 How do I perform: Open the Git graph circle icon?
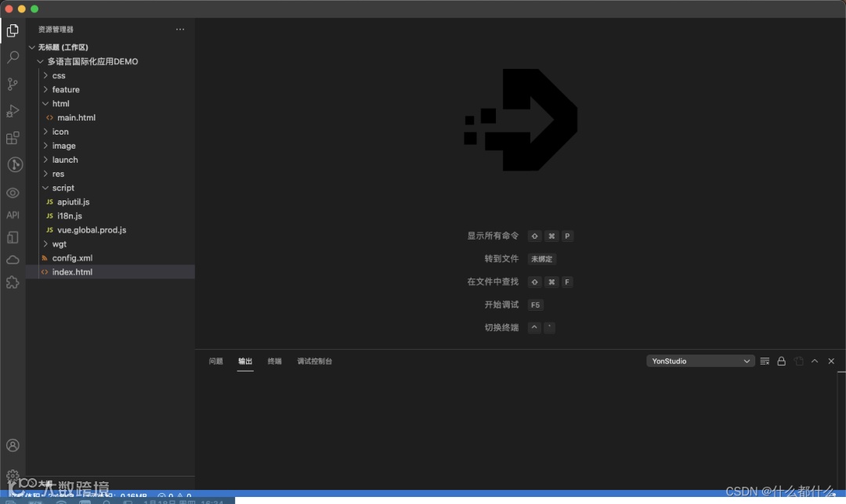pos(15,164)
